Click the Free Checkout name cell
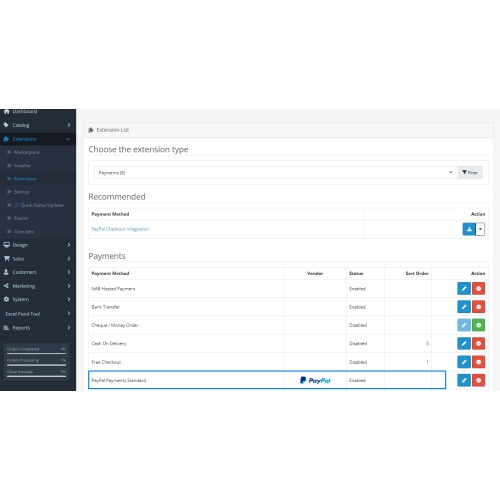 (186, 362)
